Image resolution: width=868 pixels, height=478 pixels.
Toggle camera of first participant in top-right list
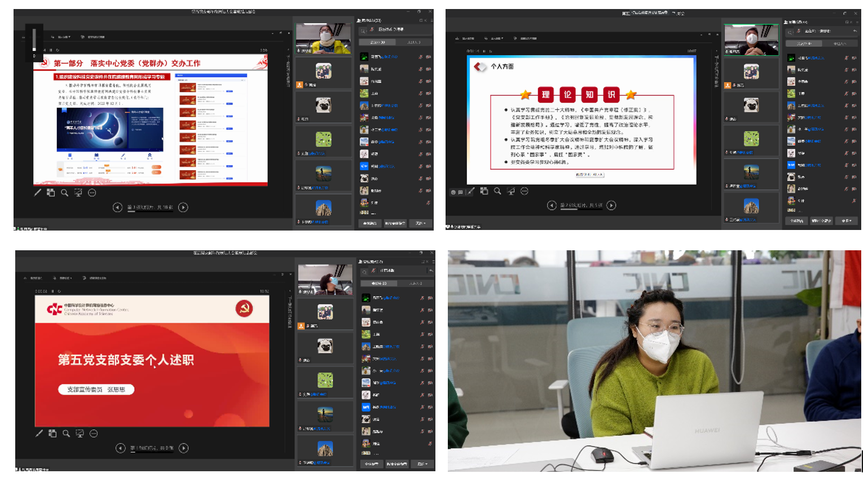point(854,58)
